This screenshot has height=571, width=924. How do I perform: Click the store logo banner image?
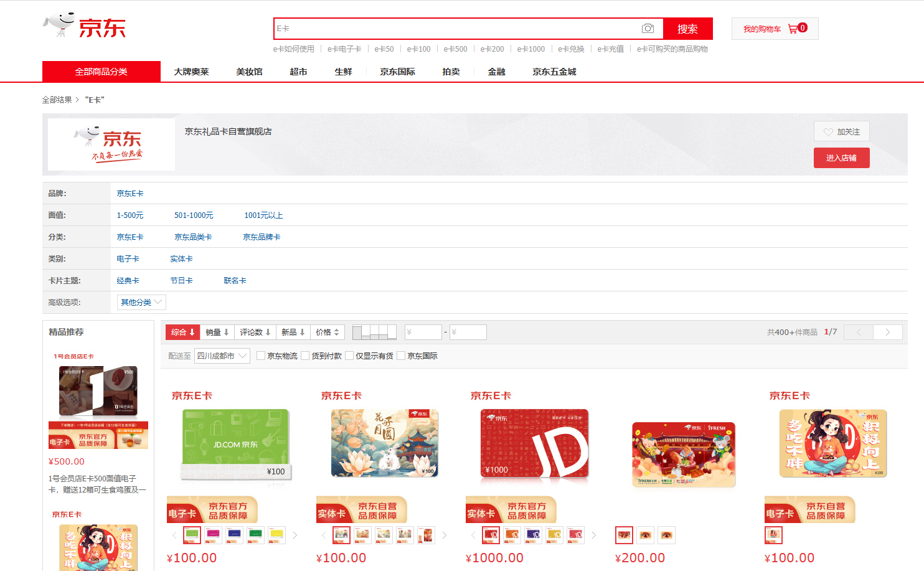click(111, 144)
